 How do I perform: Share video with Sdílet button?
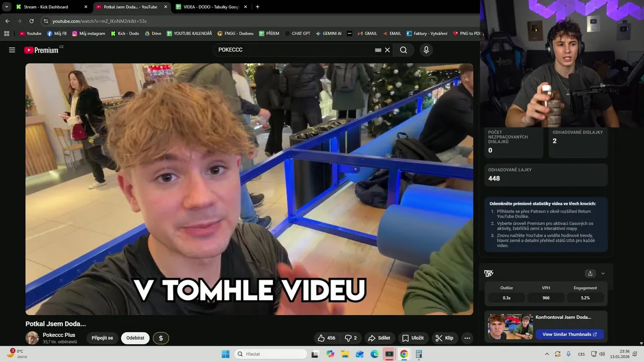pos(379,338)
